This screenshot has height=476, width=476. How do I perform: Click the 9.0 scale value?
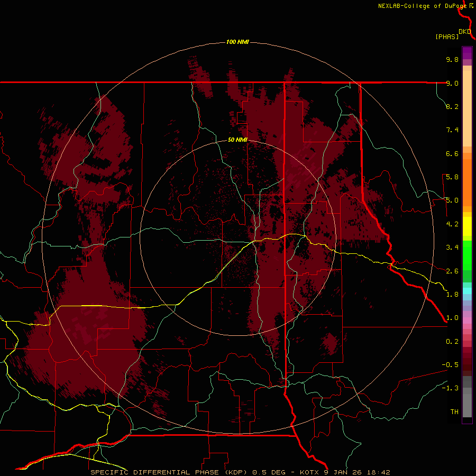coord(452,83)
